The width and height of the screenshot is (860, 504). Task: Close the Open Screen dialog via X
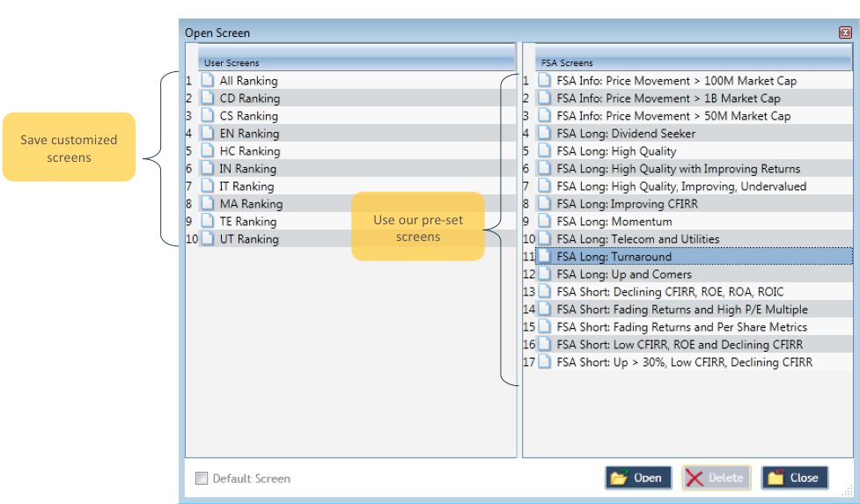845,33
